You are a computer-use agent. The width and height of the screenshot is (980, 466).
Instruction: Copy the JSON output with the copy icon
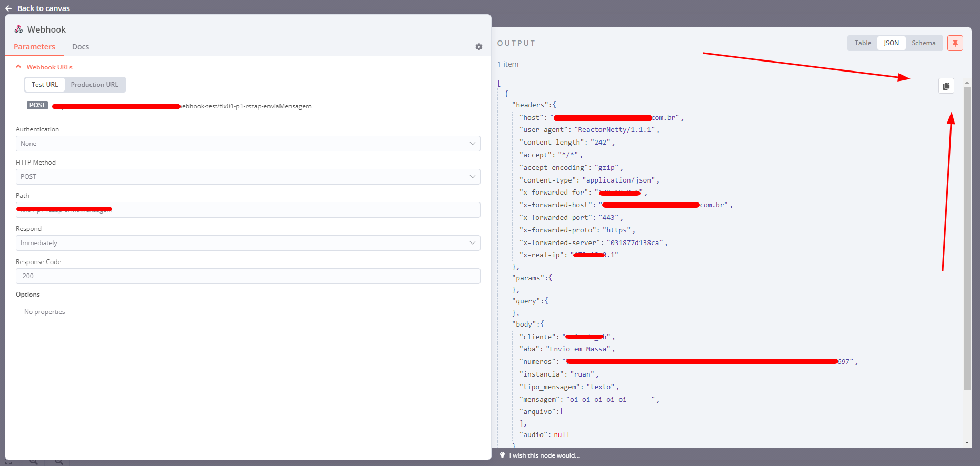point(946,86)
